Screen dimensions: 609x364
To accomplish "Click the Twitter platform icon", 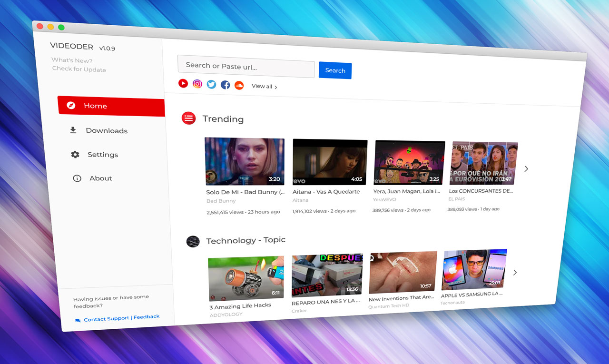I will click(211, 84).
